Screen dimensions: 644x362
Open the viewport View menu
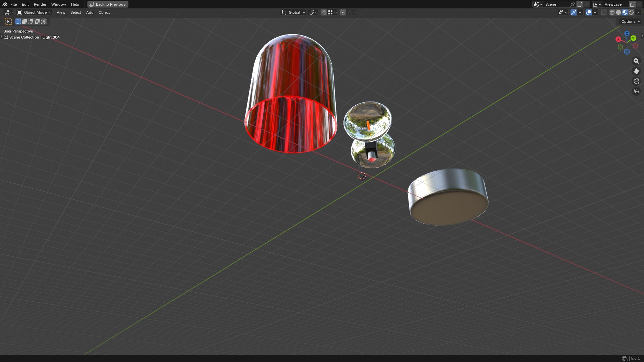coord(61,12)
